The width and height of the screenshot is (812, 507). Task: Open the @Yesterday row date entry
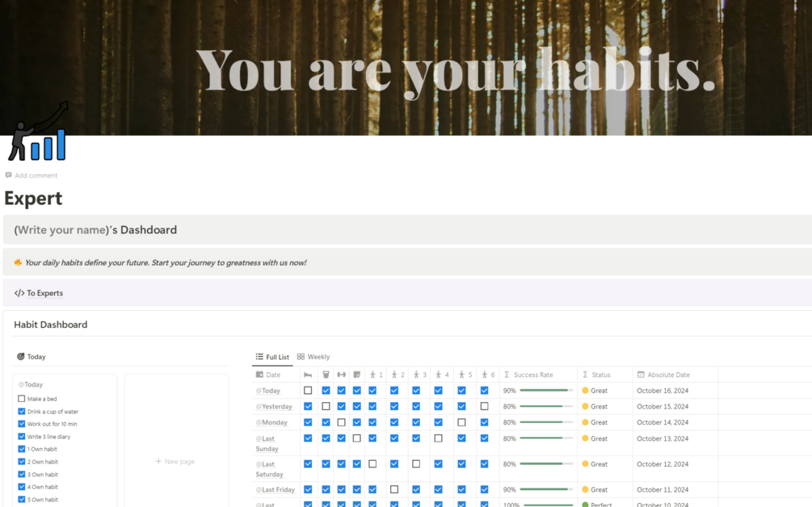pyautogui.click(x=274, y=406)
